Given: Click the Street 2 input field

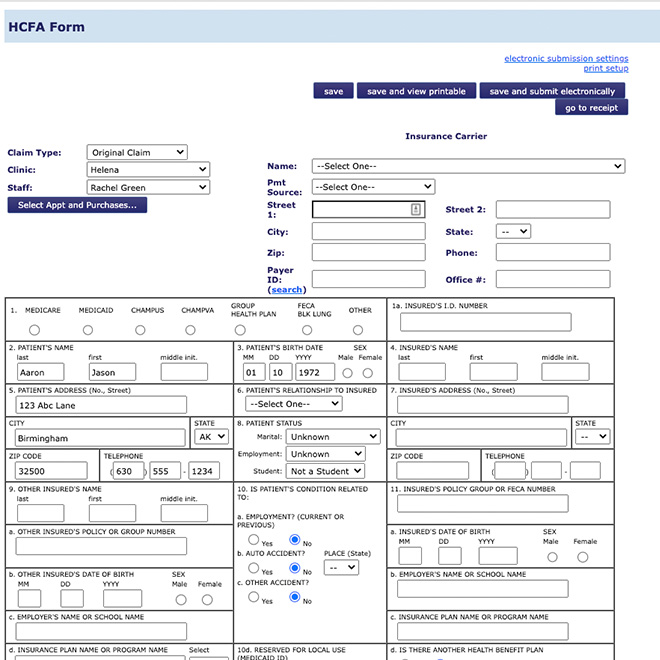Looking at the screenshot, I should pos(553,209).
